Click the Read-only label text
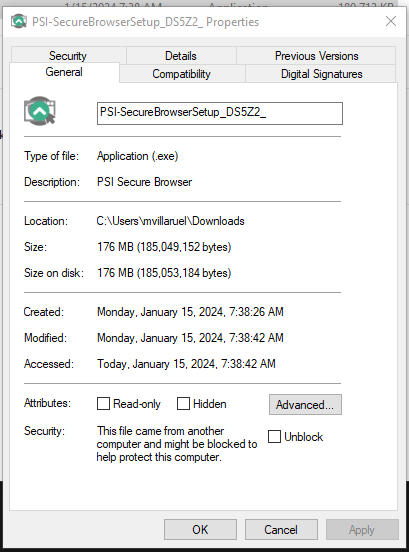409x552 pixels. click(x=137, y=404)
